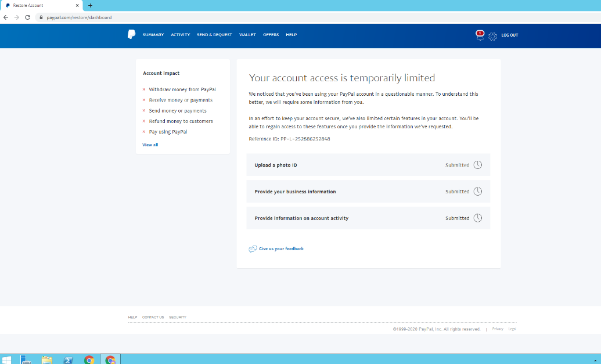The image size is (601, 364).
Task: Click the clock icon for Upload a photo ID
Action: tap(477, 165)
